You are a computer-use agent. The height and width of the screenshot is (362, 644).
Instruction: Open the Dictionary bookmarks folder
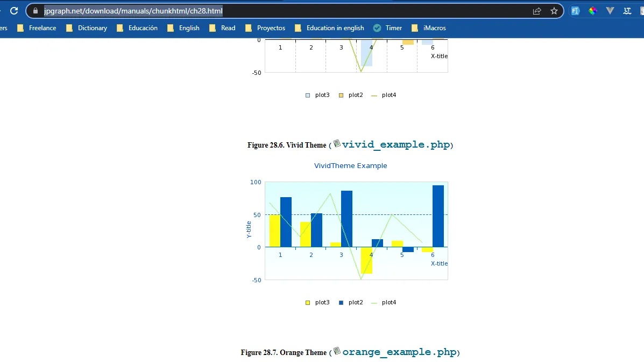[87, 28]
